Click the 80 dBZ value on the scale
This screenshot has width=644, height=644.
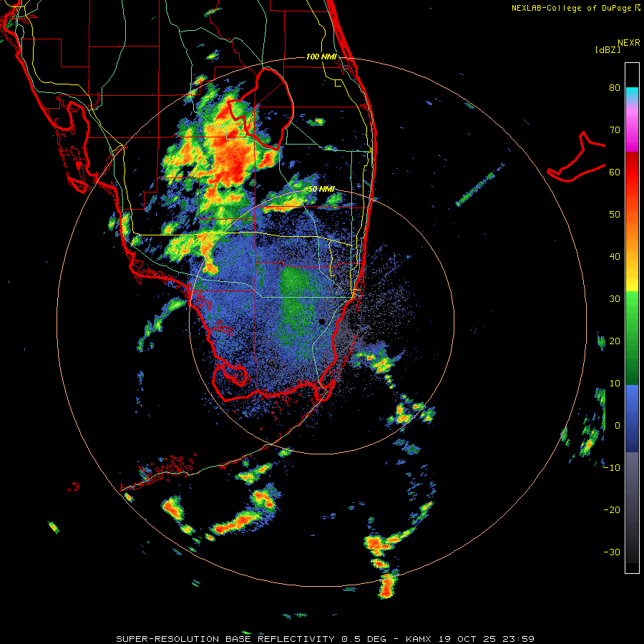(615, 88)
